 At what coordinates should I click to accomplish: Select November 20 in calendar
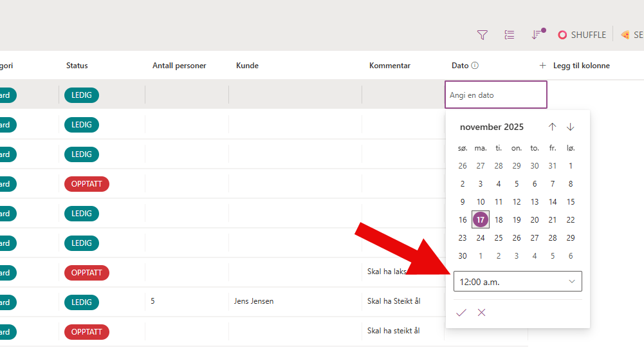tap(535, 219)
